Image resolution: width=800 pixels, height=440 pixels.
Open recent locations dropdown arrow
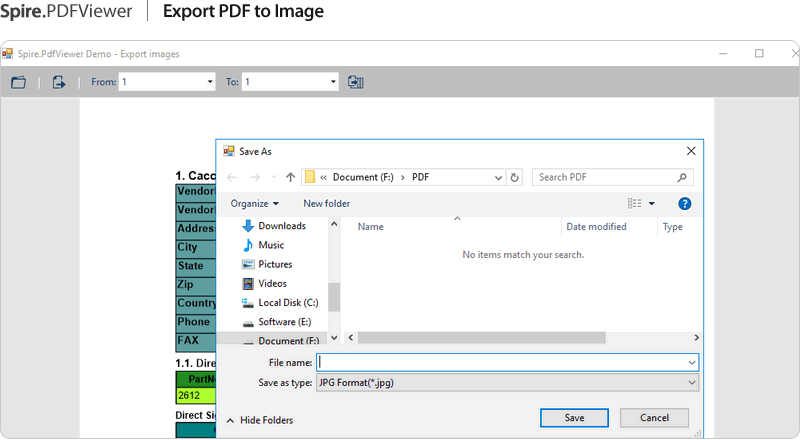pyautogui.click(x=274, y=177)
